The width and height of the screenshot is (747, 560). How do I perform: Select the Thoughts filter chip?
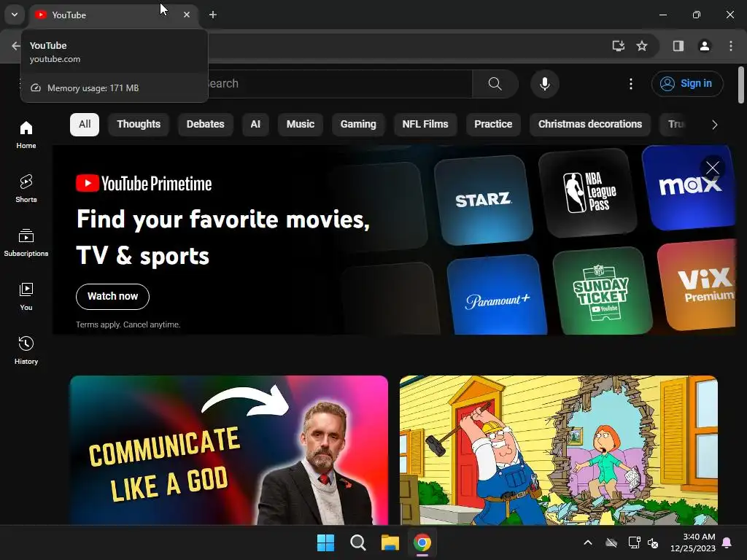(x=139, y=124)
